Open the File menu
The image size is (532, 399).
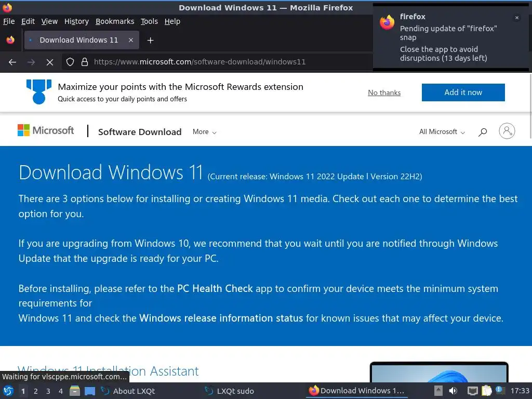9,21
